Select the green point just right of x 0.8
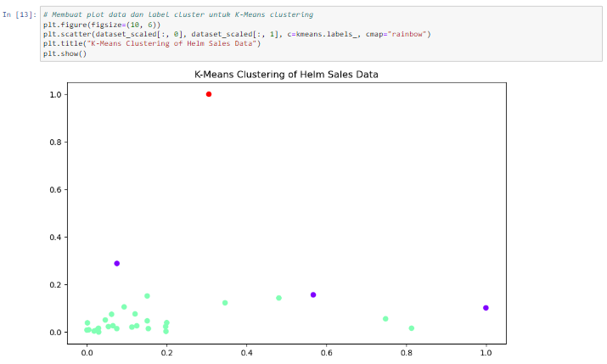The width and height of the screenshot is (607, 364). 412,328
